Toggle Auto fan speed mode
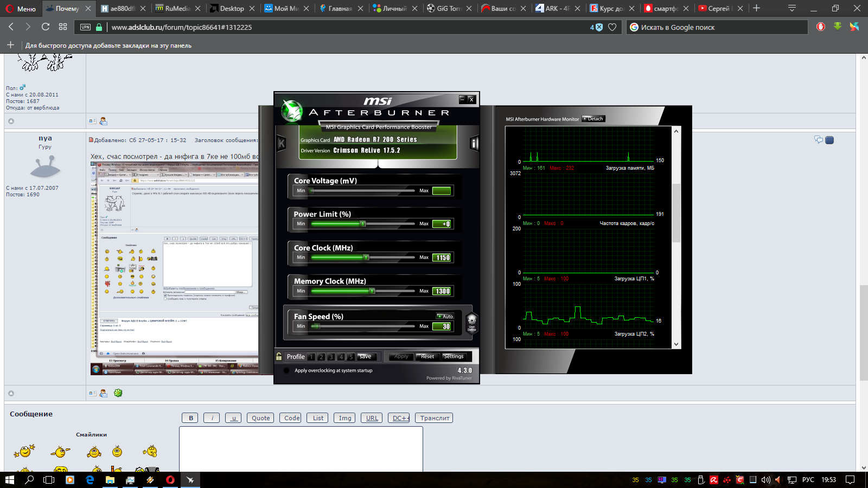Viewport: 868px width, 488px height. (x=445, y=316)
